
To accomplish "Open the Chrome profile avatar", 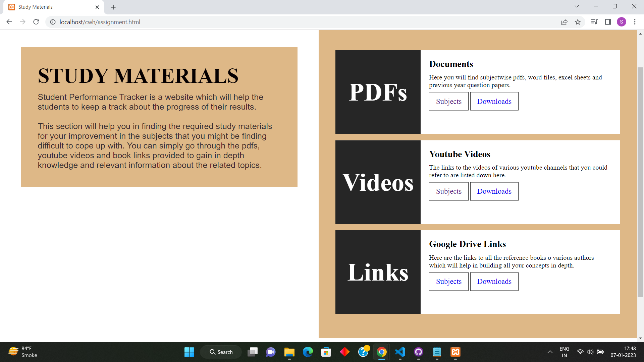I will (621, 22).
